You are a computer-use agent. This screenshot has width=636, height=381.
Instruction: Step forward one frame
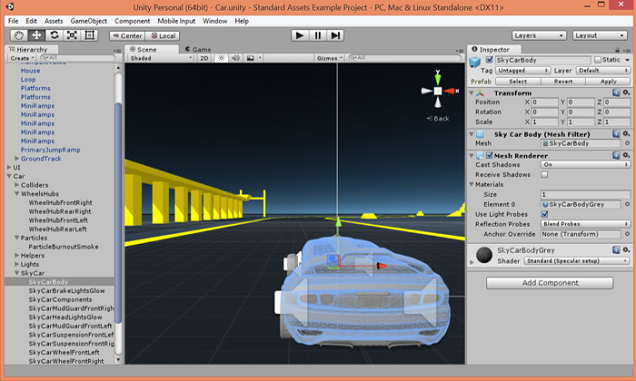[x=335, y=36]
